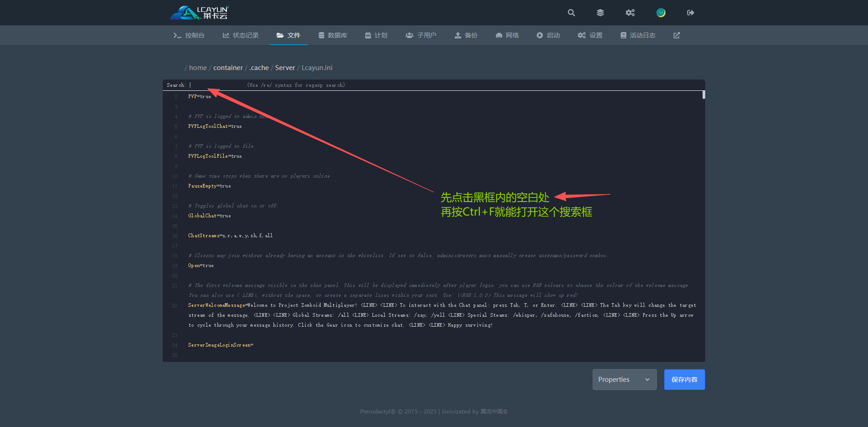Click the logout icon in header

[690, 13]
